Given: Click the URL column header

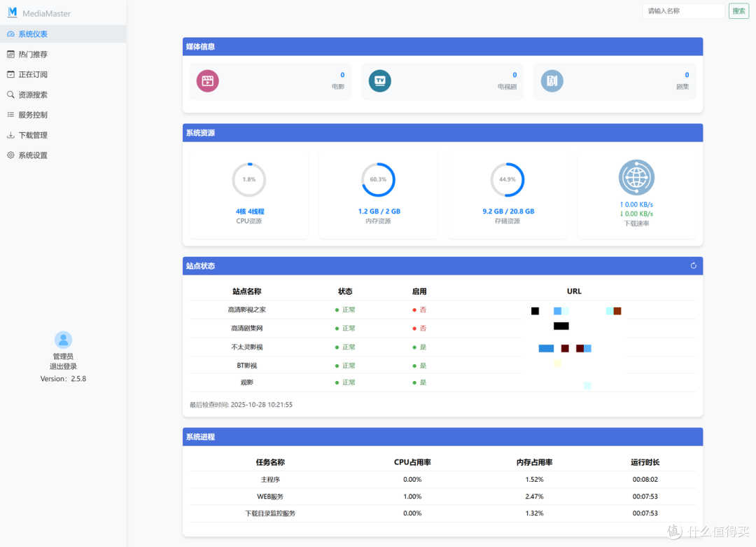Looking at the screenshot, I should pyautogui.click(x=574, y=291).
